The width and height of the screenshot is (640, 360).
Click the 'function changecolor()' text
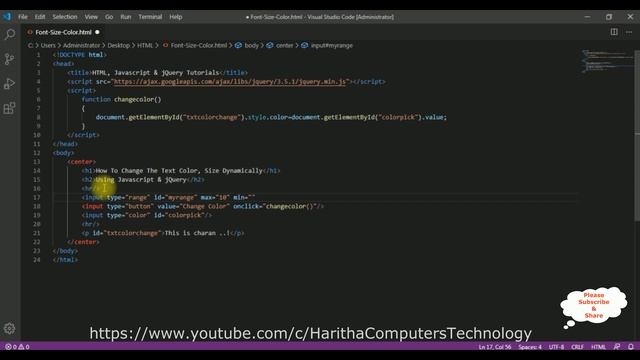coord(121,99)
